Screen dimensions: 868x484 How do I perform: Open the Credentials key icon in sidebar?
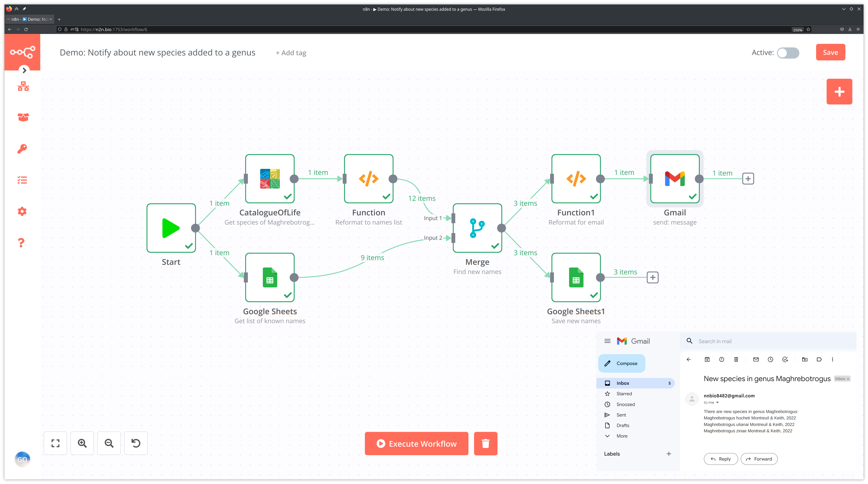pyautogui.click(x=22, y=149)
